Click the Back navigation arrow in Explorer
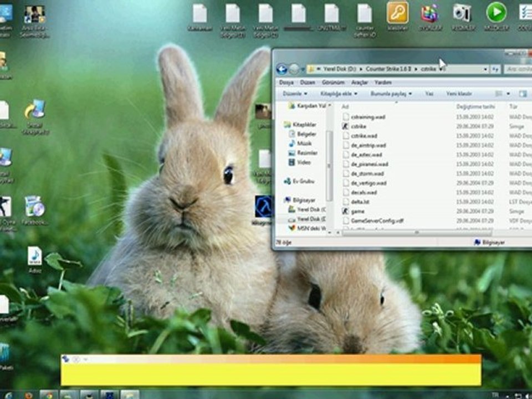The width and height of the screenshot is (532, 399). [282, 69]
